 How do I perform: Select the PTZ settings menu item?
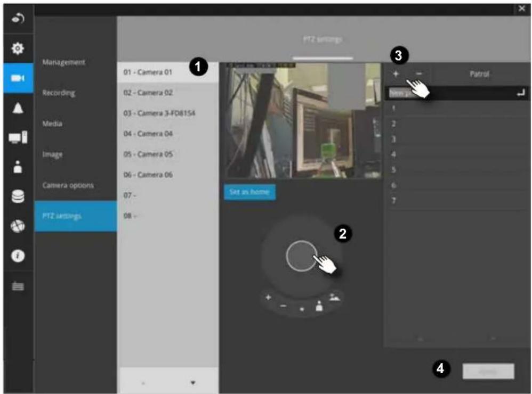point(76,216)
